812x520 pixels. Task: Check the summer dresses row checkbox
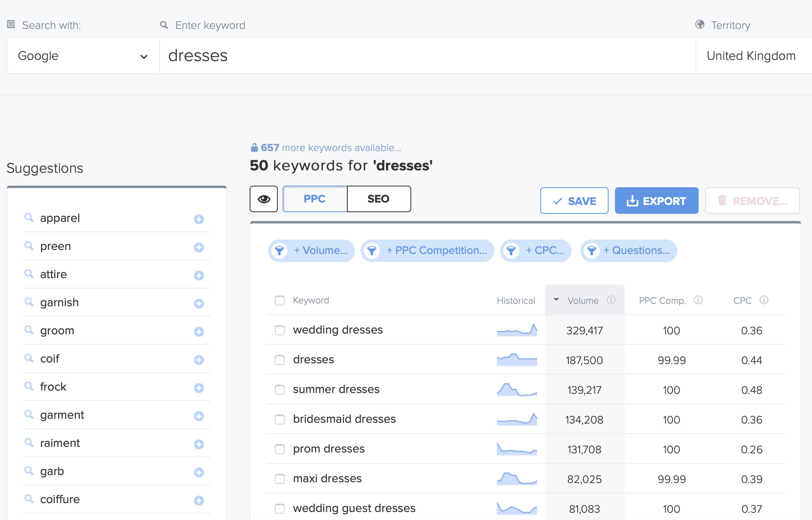pyautogui.click(x=280, y=390)
